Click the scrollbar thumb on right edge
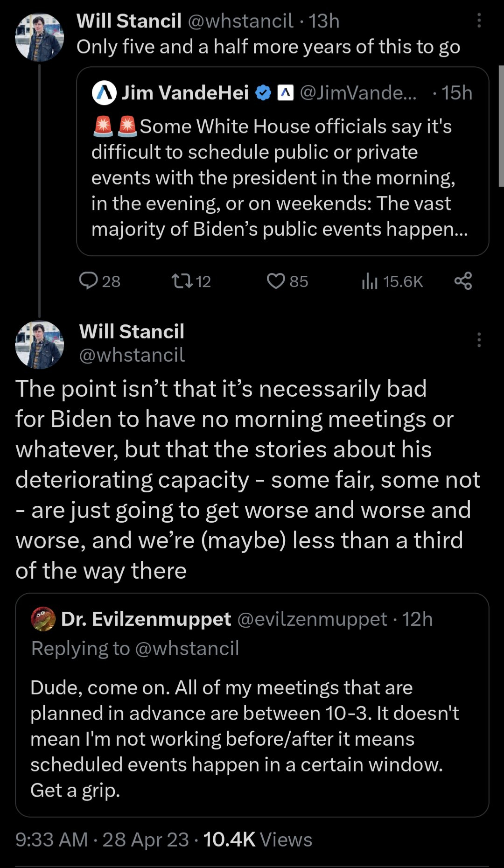504x868 pixels. tap(501, 126)
